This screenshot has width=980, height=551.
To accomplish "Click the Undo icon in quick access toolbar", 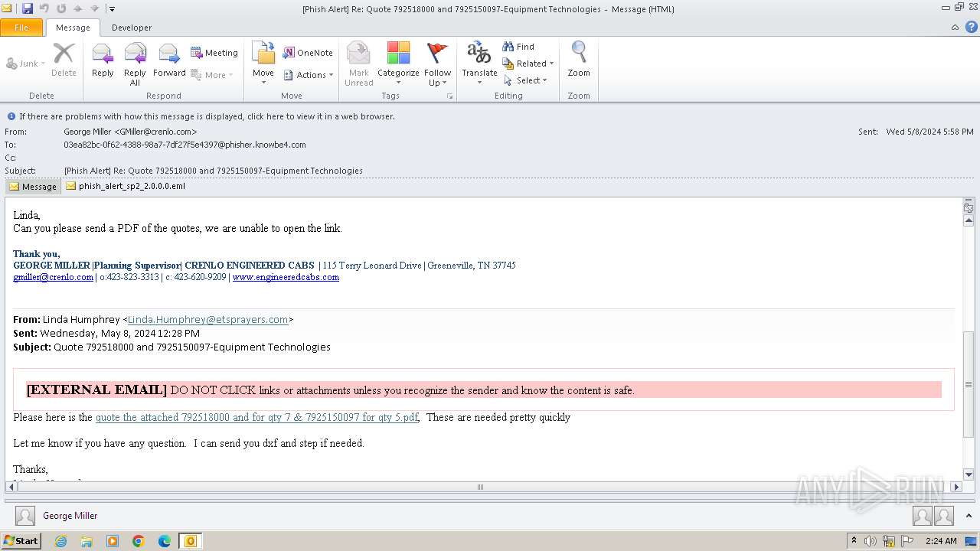I will [44, 8].
